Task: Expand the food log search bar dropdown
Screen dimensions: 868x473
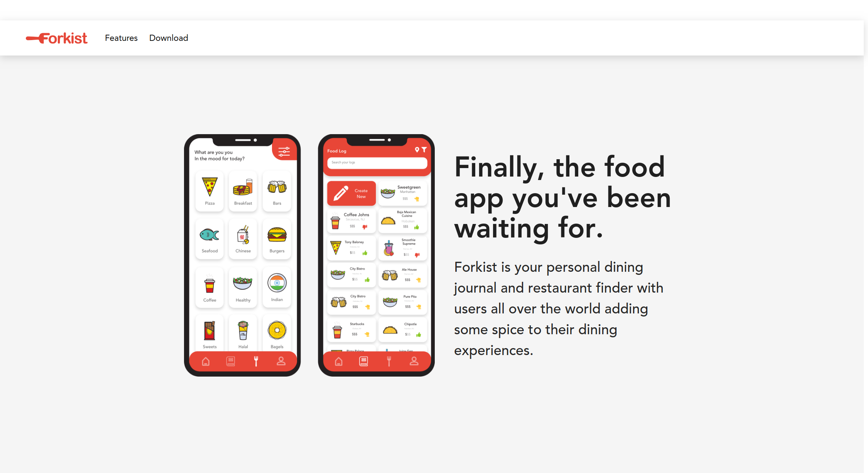Action: pyautogui.click(x=378, y=162)
